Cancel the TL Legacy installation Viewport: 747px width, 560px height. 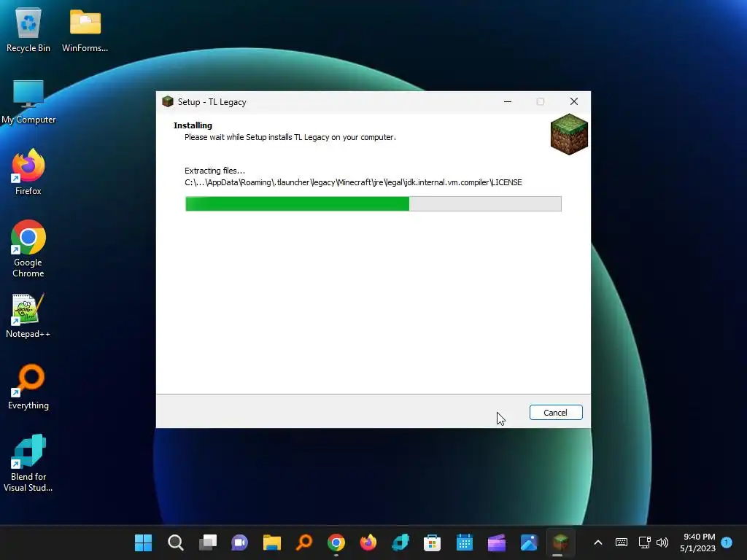click(x=555, y=413)
